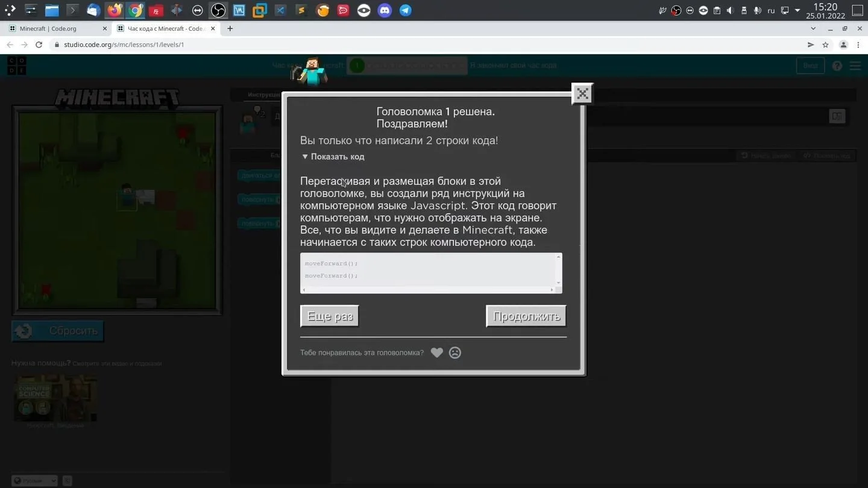
Task: Open the application launcher in the panel
Action: tap(10, 10)
